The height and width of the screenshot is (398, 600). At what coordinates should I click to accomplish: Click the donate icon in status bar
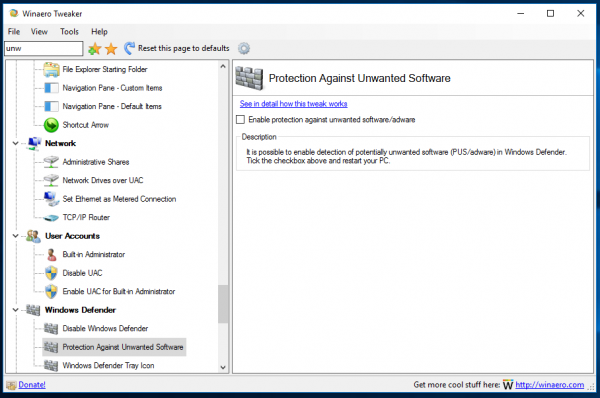coord(11,385)
